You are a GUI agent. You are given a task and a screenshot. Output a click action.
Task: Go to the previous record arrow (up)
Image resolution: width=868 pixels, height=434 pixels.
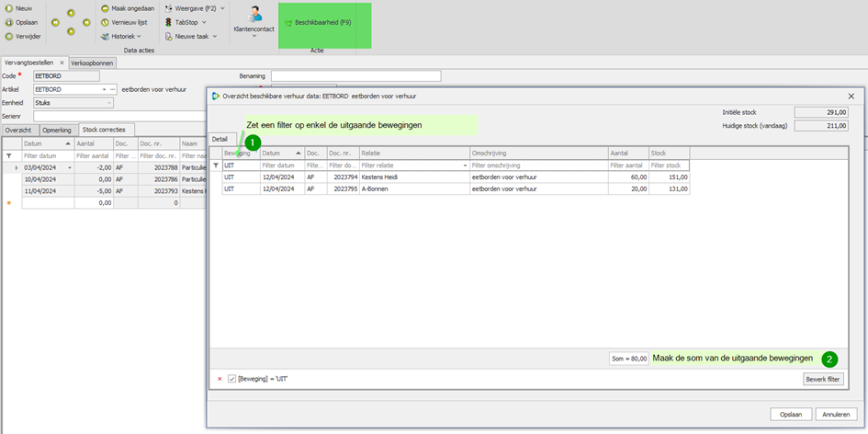tap(71, 13)
